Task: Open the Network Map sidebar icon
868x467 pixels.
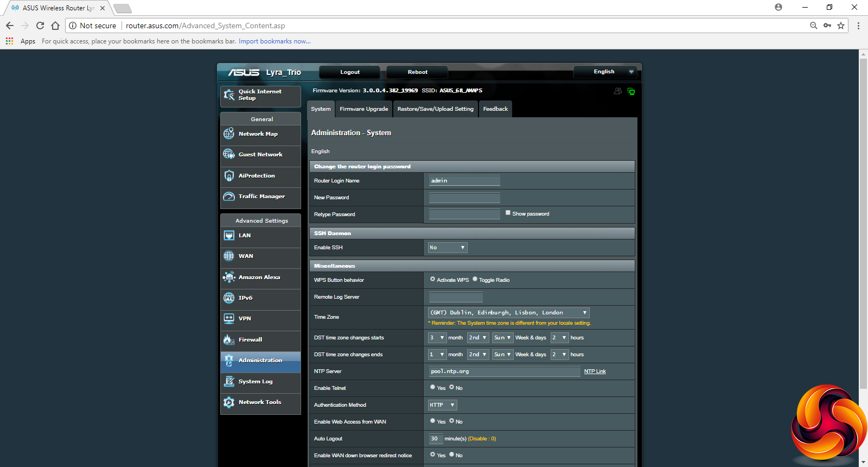Action: [x=229, y=134]
